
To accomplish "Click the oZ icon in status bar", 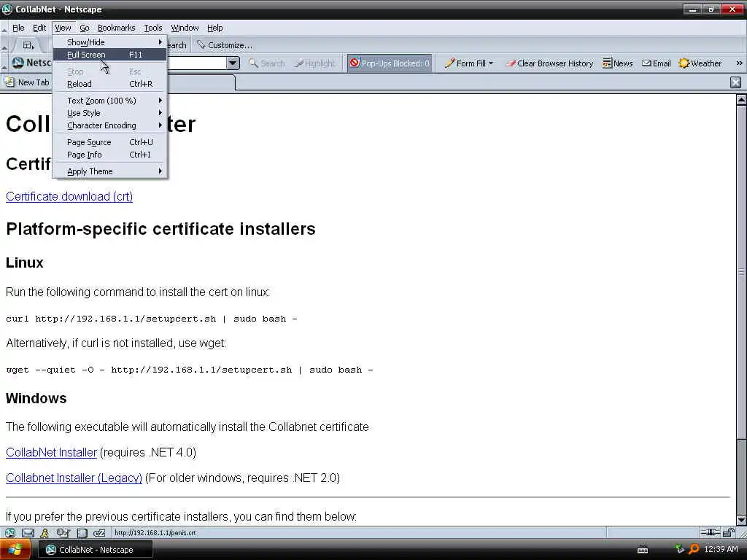I will (99, 533).
